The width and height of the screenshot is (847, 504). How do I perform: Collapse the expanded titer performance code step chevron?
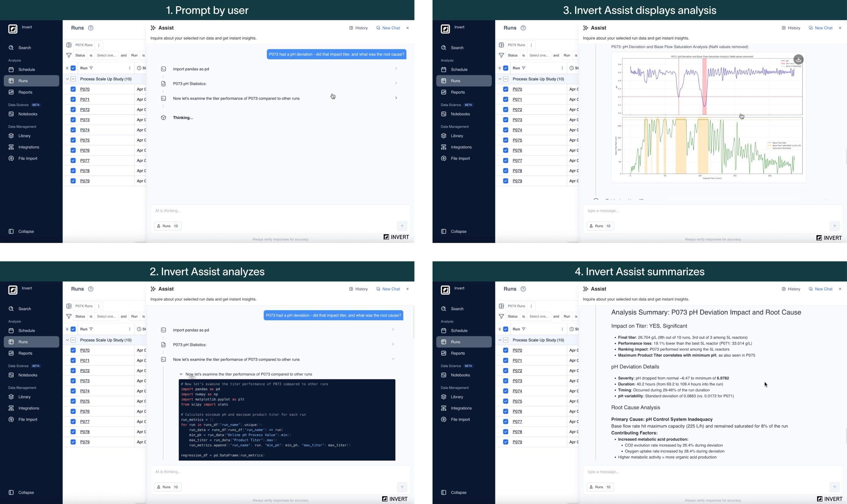[x=393, y=359]
